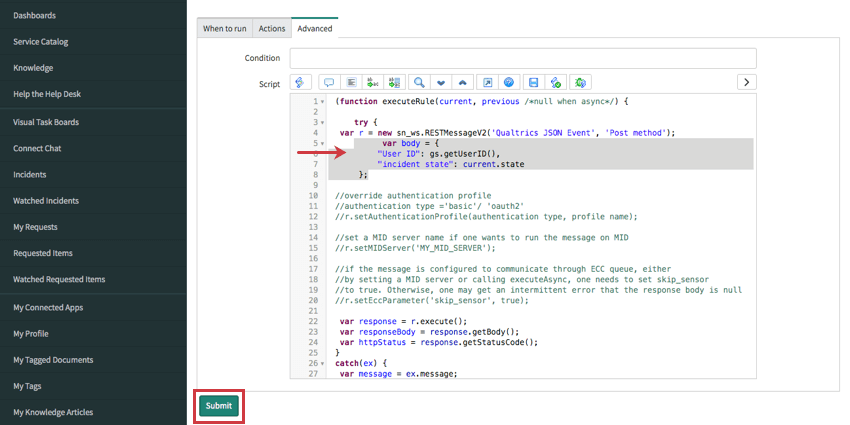This screenshot has width=850, height=425.
Task: Toggle the syntax editor icon at toolbar start
Action: click(x=300, y=82)
